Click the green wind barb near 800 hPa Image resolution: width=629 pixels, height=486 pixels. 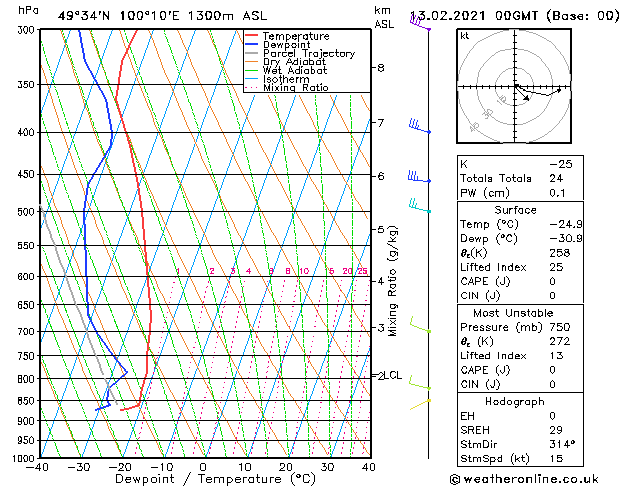pos(420,383)
